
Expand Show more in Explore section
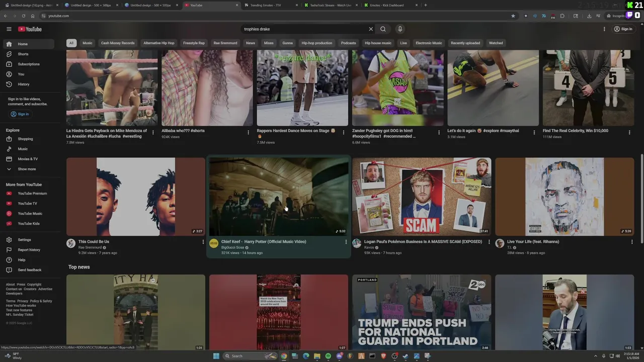[30, 169]
